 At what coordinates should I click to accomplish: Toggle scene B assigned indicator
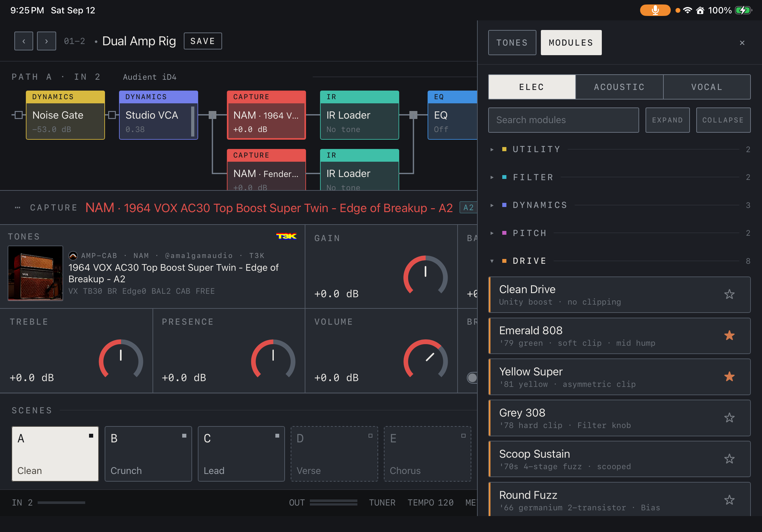point(184,435)
